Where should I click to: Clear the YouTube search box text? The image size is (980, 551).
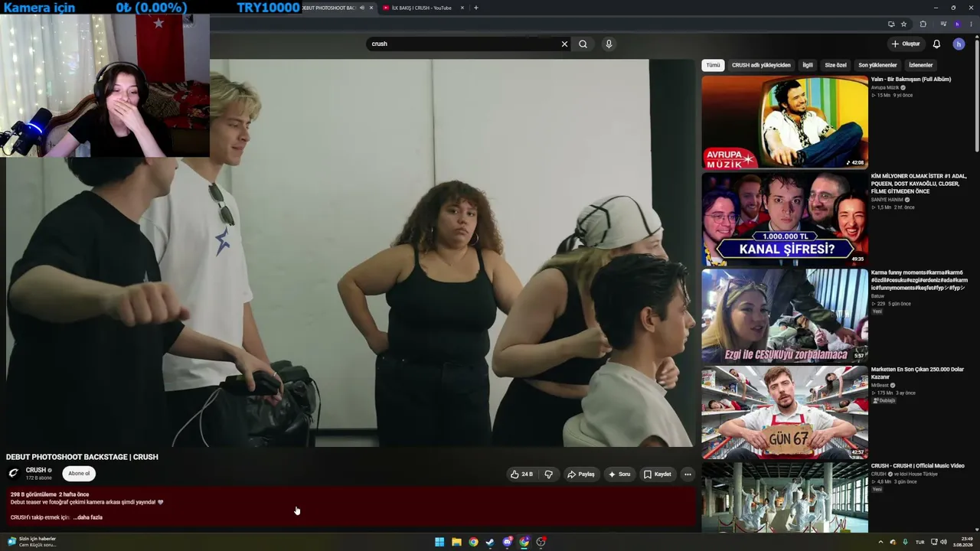564,44
